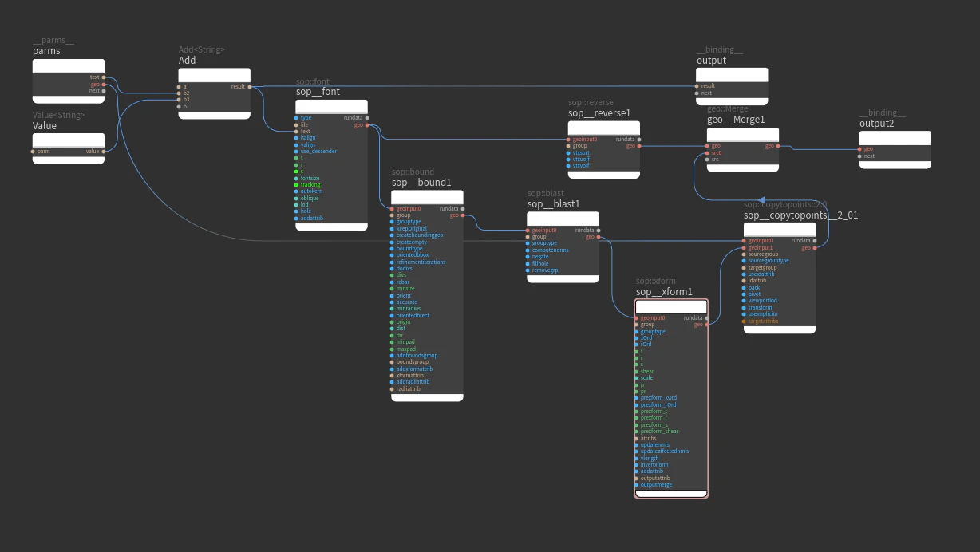Click the tracking port on sop__font
Viewport: 980px width, 552px height.
(x=297, y=185)
